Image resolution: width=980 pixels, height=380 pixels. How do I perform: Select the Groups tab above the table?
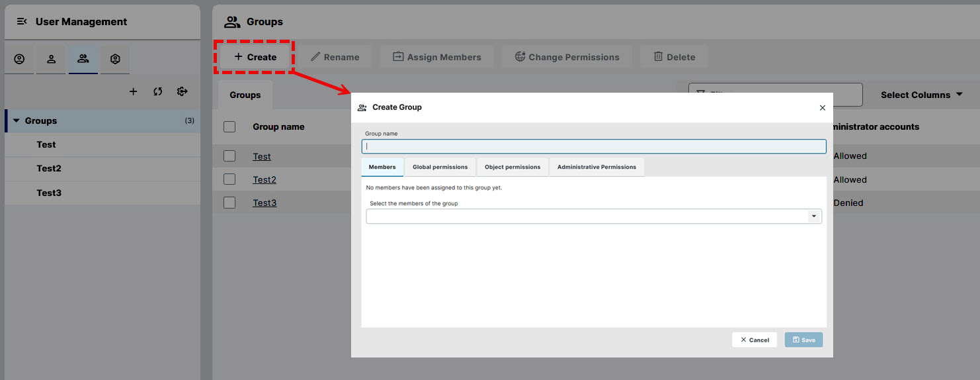pyautogui.click(x=245, y=95)
